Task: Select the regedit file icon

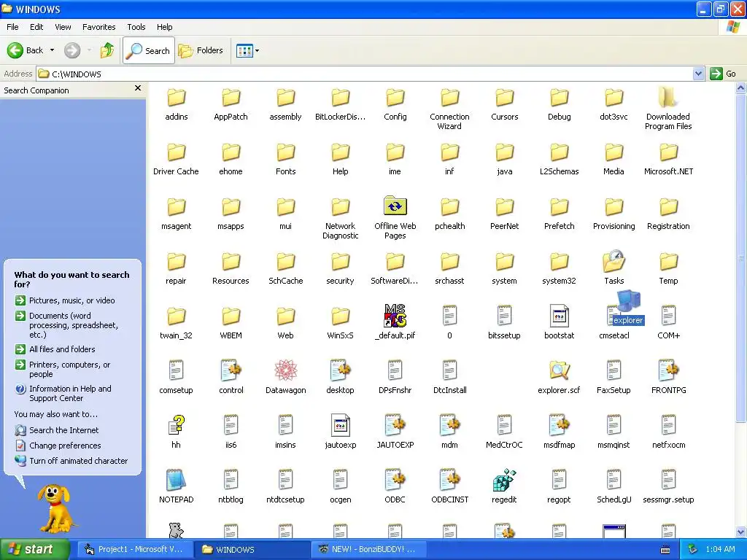Action: (504, 480)
